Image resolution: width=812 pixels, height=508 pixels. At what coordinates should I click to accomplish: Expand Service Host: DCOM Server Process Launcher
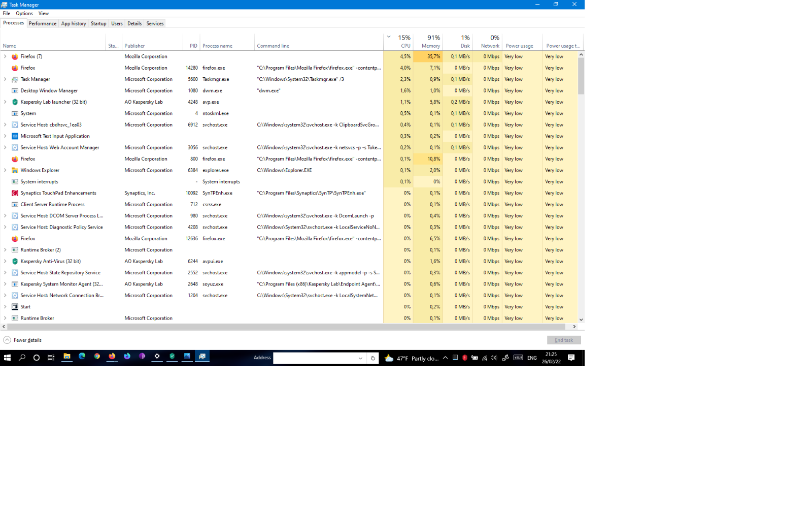(5, 216)
